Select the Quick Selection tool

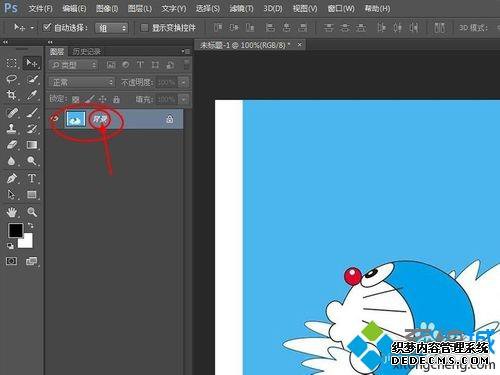coord(32,79)
